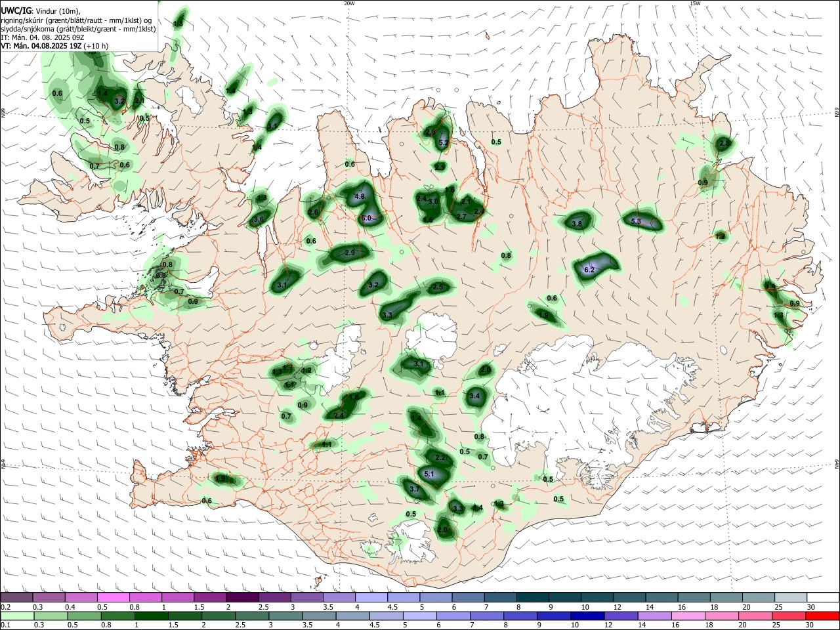Select the darkest purple 2–2.5 snow legend swatch
Screen dimensions: 840x630
(x=242, y=598)
